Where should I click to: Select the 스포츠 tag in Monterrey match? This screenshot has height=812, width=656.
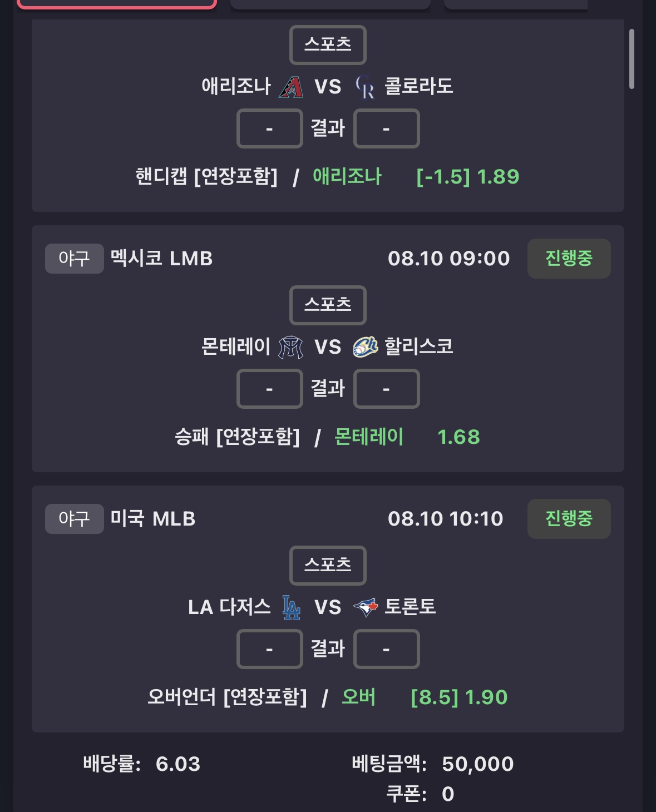[x=328, y=305]
